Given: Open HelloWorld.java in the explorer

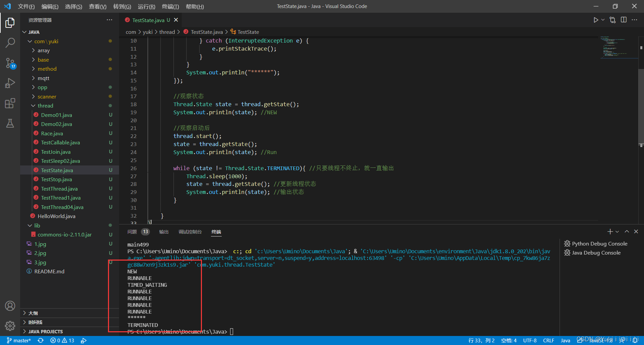Looking at the screenshot, I should pyautogui.click(x=69, y=216).
